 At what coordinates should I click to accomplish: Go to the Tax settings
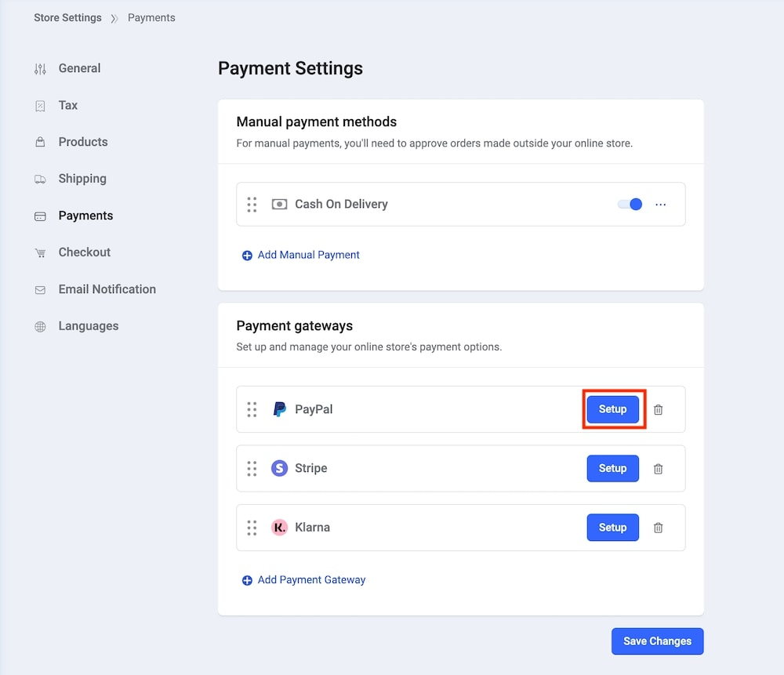tap(68, 105)
